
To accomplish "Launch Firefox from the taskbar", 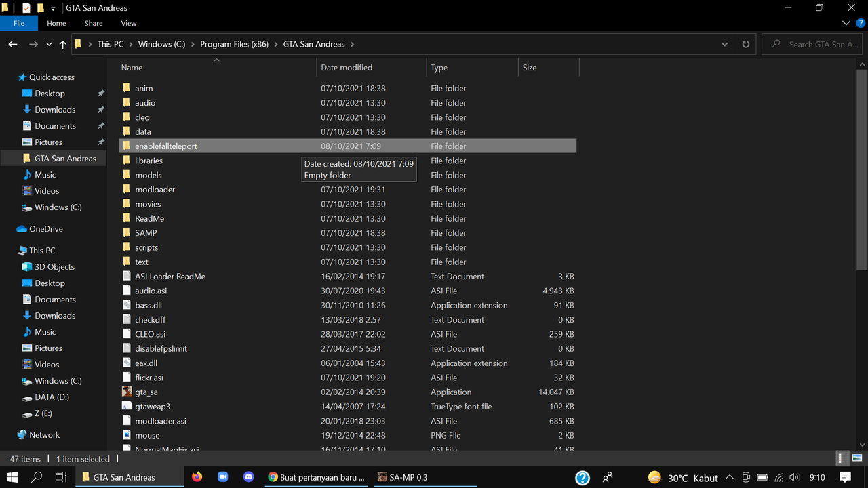I will coord(197,477).
